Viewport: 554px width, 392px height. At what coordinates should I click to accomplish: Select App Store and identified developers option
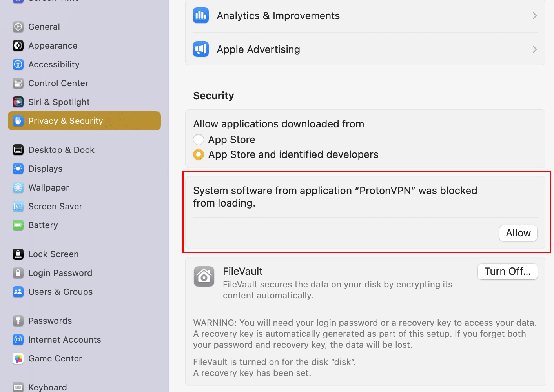tap(199, 154)
